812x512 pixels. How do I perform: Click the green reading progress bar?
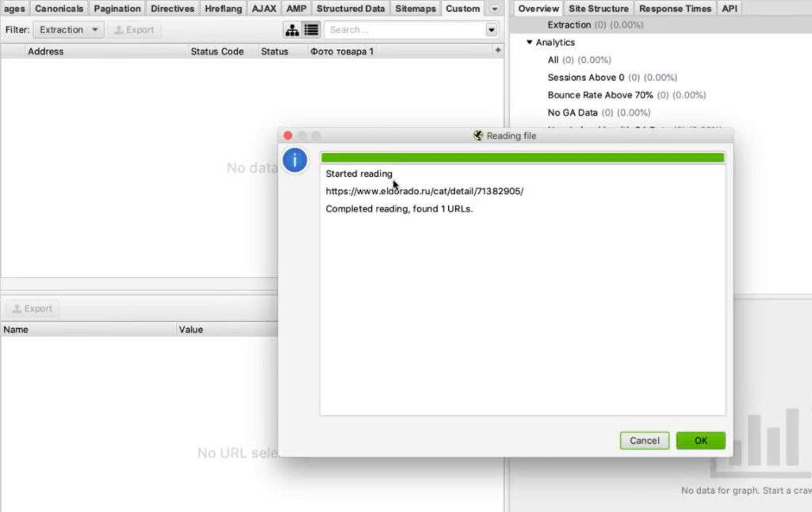pyautogui.click(x=522, y=158)
